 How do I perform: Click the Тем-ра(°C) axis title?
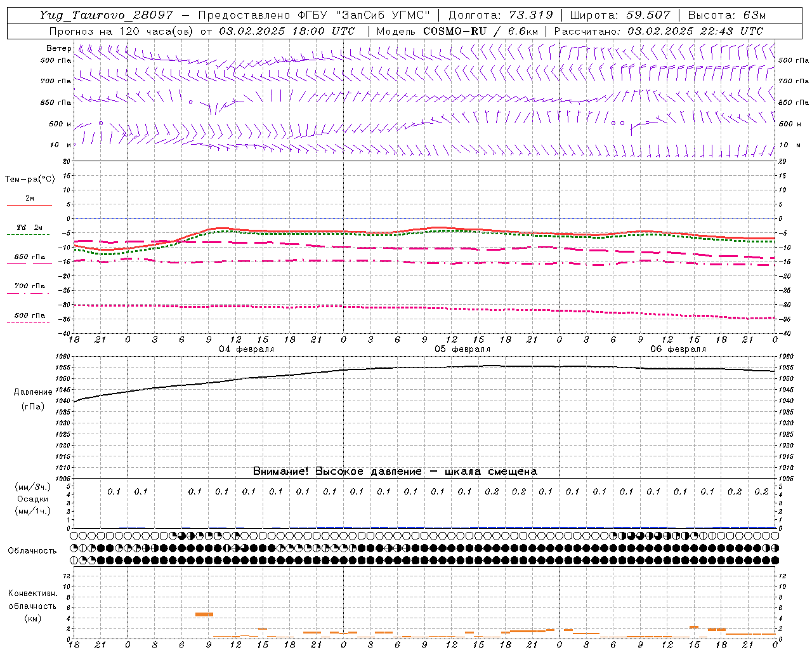[x=30, y=180]
